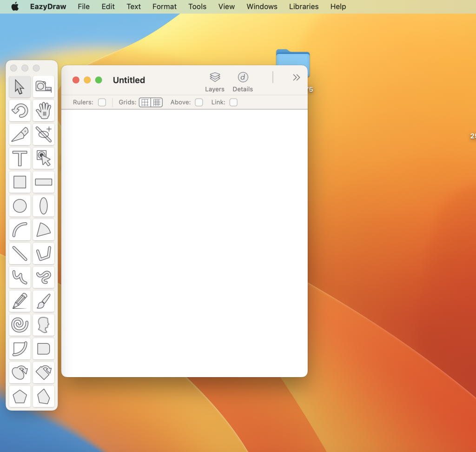This screenshot has width=476, height=452.
Task: Choose the rotate-rectangle tool
Action: pyautogui.click(x=44, y=372)
